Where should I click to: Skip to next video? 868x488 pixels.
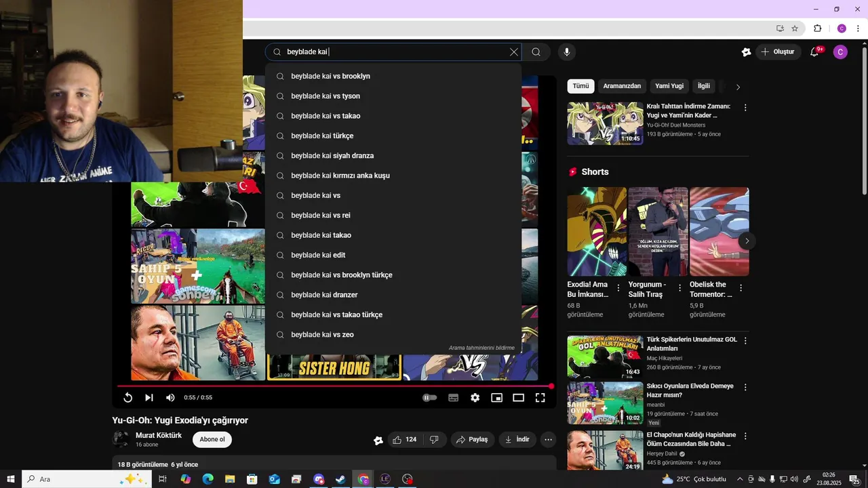click(x=149, y=398)
